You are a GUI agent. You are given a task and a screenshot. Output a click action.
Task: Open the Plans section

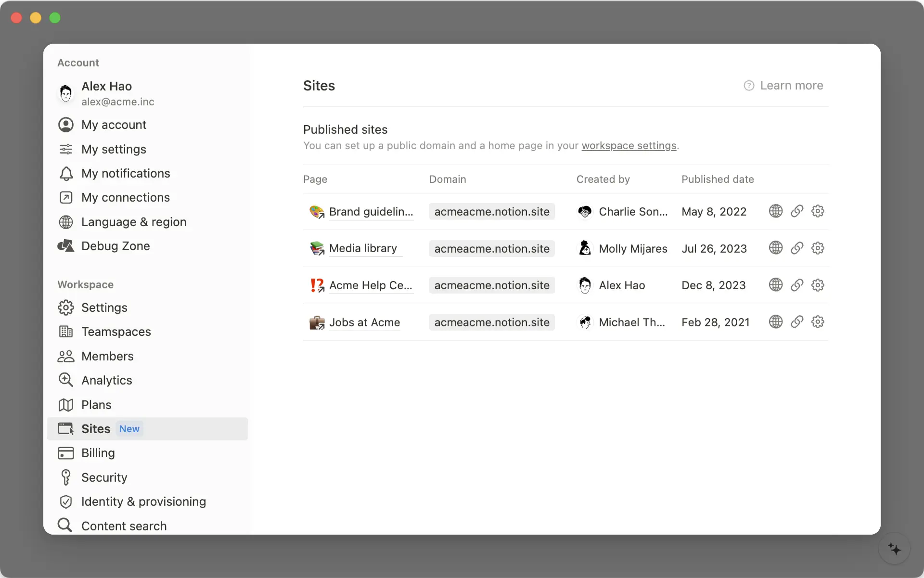(x=96, y=404)
